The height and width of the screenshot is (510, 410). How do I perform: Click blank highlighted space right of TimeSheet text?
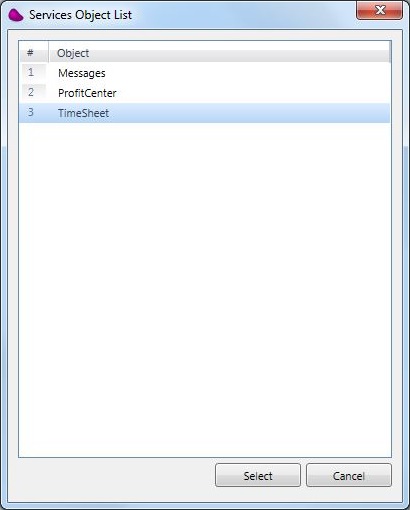pos(249,113)
